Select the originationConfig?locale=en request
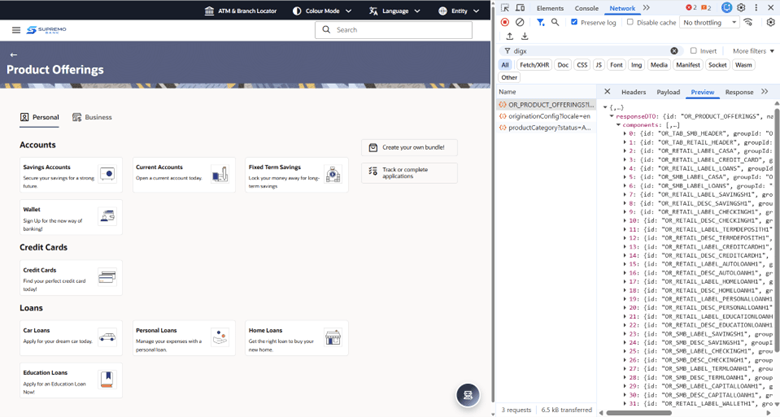Image resolution: width=780 pixels, height=417 pixels. point(547,116)
